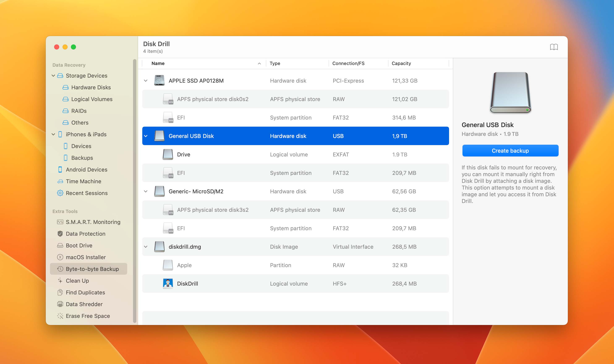
Task: Select the Drive logical volume row
Action: coord(295,155)
